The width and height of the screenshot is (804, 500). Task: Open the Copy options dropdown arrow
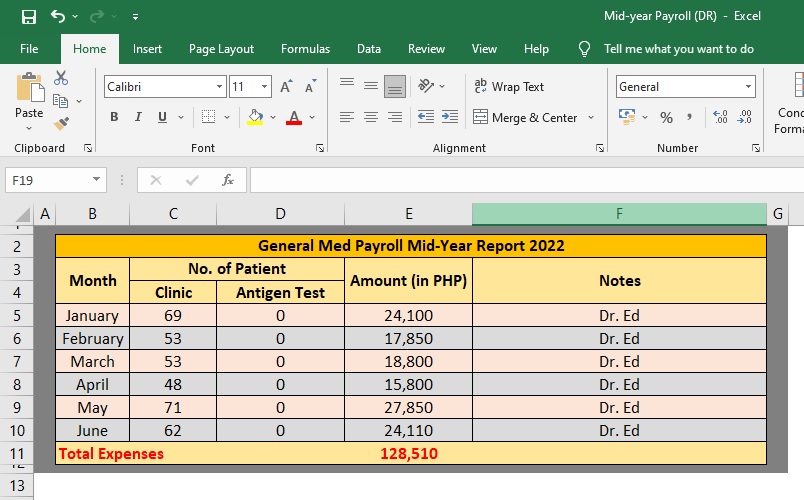coord(79,102)
